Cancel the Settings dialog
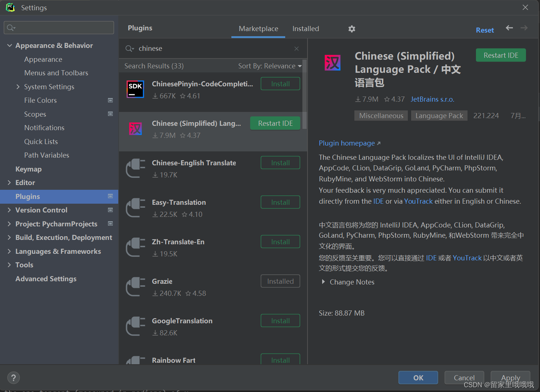This screenshot has width=540, height=392. point(464,378)
